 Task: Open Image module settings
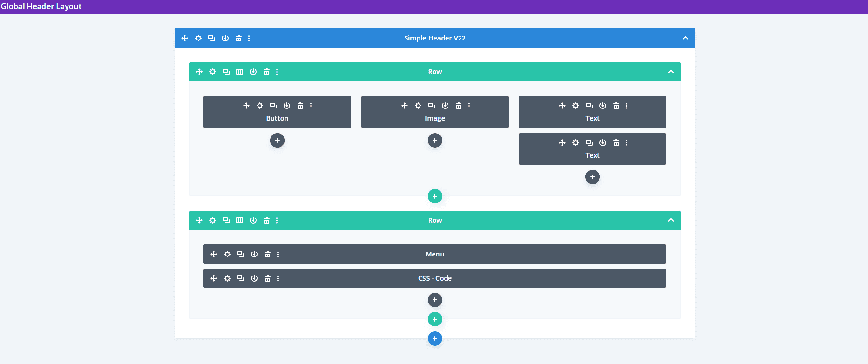point(418,106)
